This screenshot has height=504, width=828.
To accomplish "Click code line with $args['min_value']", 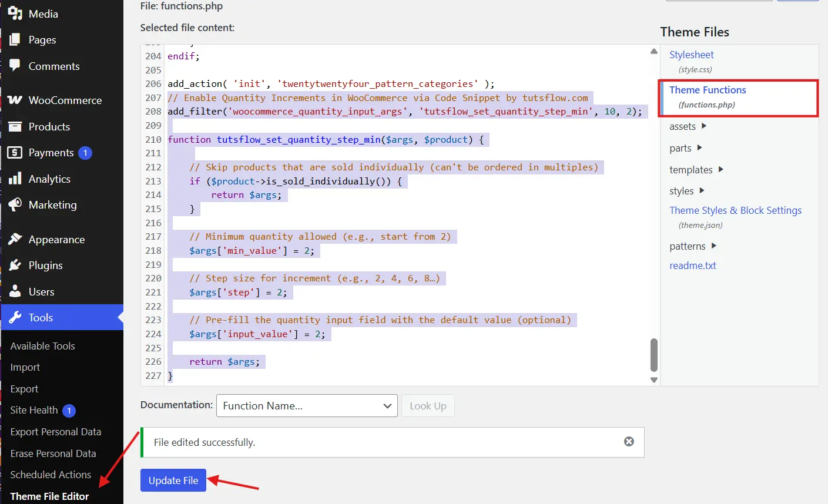I will [x=252, y=251].
